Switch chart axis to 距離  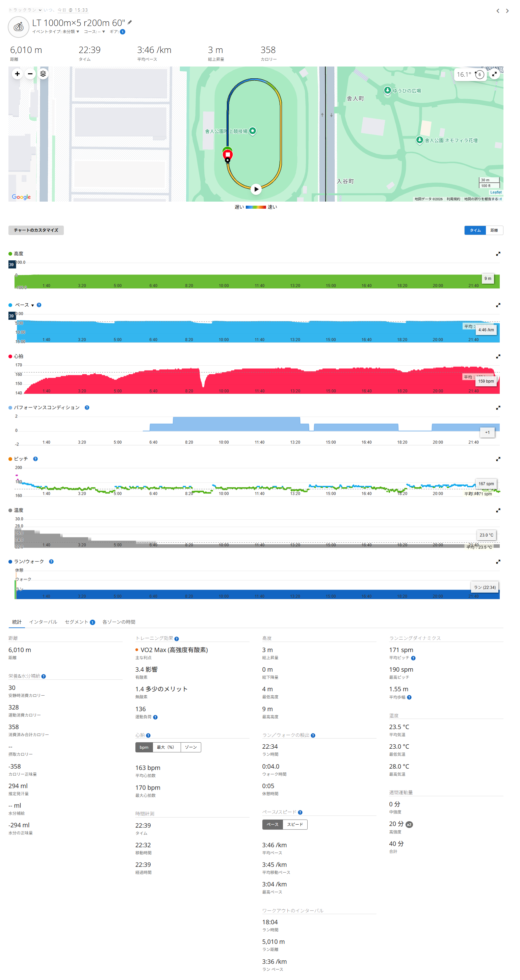pos(494,230)
